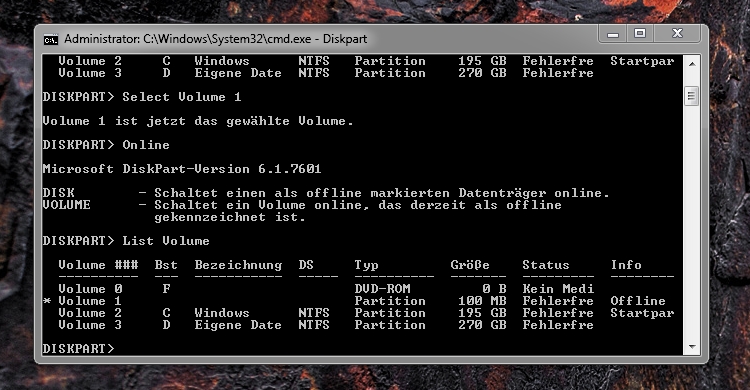Click the cmd.exe system menu icon

[x=51, y=39]
